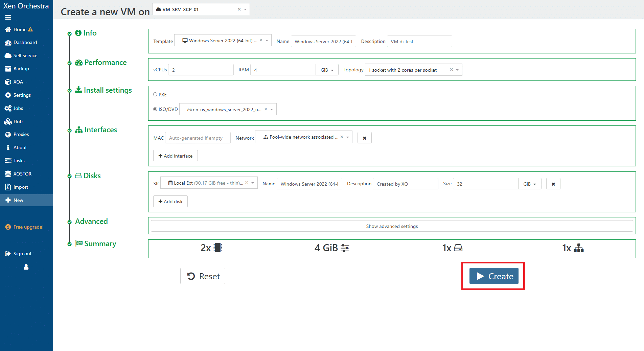Click the CPU chip icon in summary
The image size is (644, 351).
[218, 248]
